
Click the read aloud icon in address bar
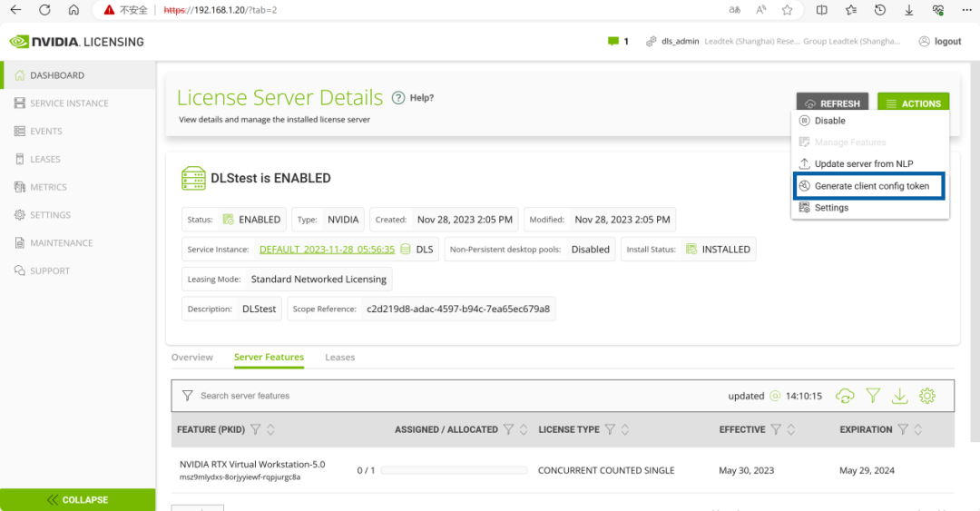tap(760, 10)
